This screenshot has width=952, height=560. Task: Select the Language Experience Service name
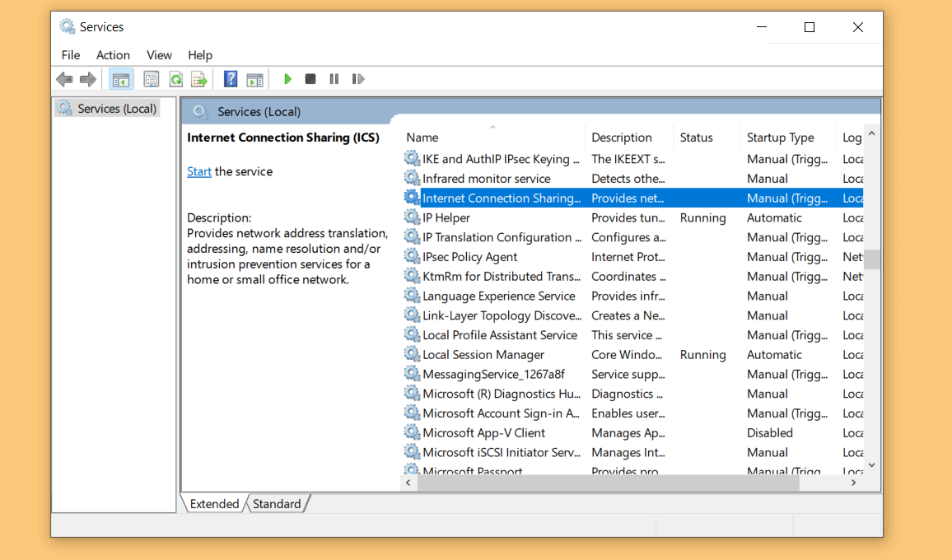click(x=498, y=296)
